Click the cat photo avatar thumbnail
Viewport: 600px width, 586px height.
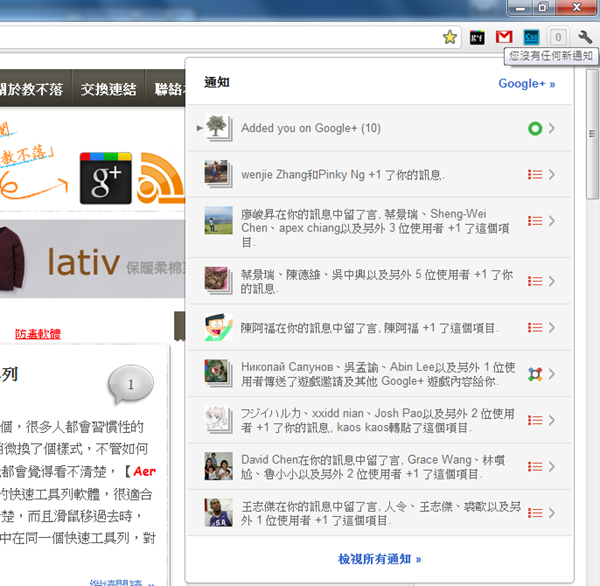218,281
